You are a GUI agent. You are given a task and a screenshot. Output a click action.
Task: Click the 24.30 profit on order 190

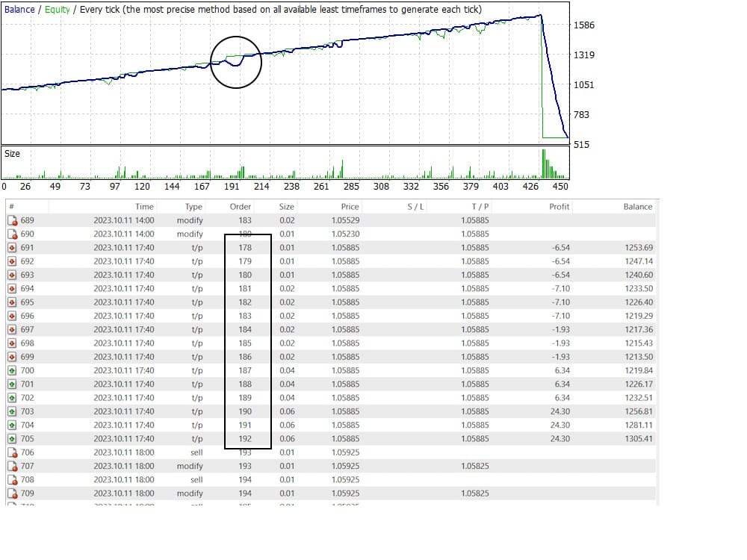560,411
